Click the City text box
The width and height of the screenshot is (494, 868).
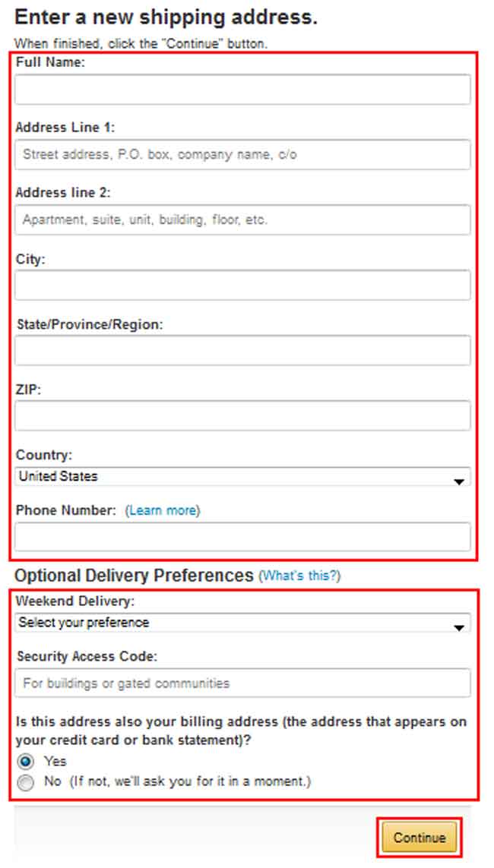(x=242, y=286)
